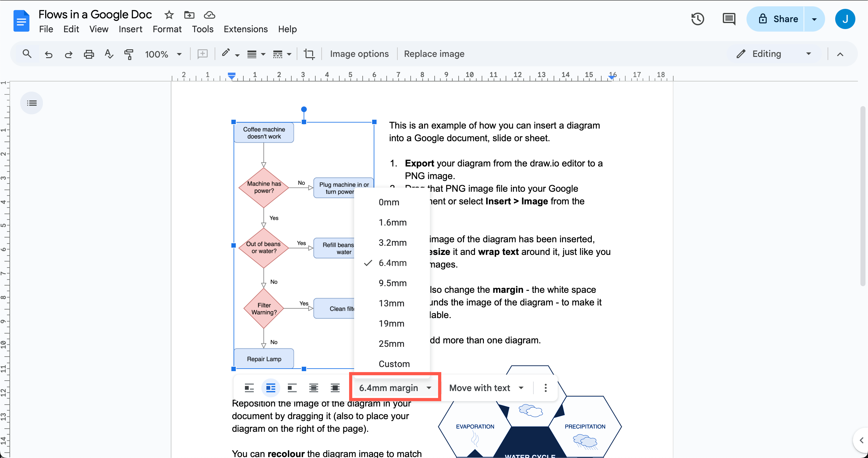Screen dimensions: 868x458
Task: Crop the selected diagram image
Action: 309,54
